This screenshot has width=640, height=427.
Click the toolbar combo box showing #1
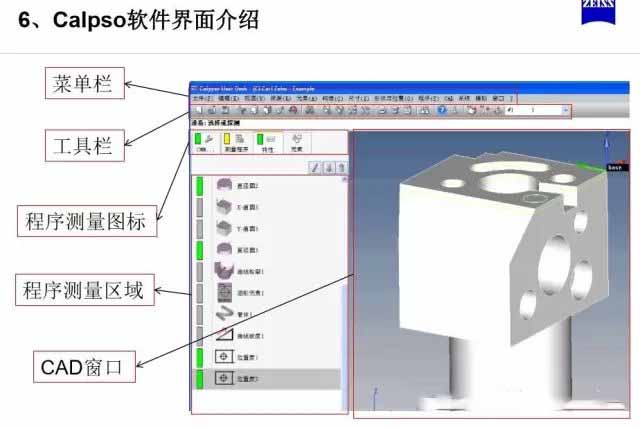tap(537, 110)
